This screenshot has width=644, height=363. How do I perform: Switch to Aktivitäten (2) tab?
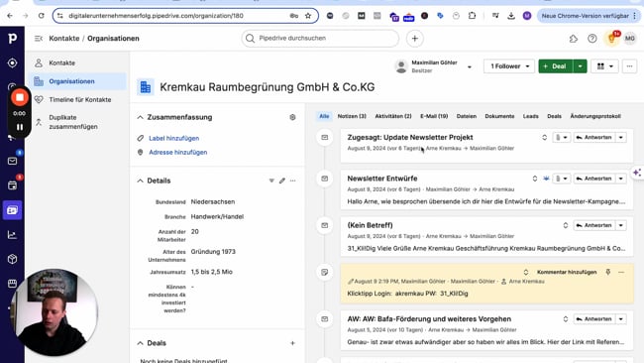[393, 116]
